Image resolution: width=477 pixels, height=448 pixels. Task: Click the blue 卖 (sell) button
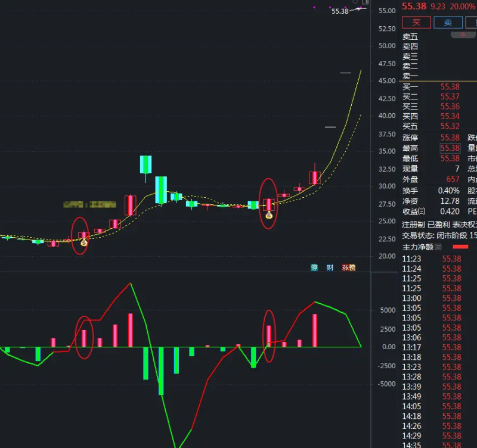point(448,23)
